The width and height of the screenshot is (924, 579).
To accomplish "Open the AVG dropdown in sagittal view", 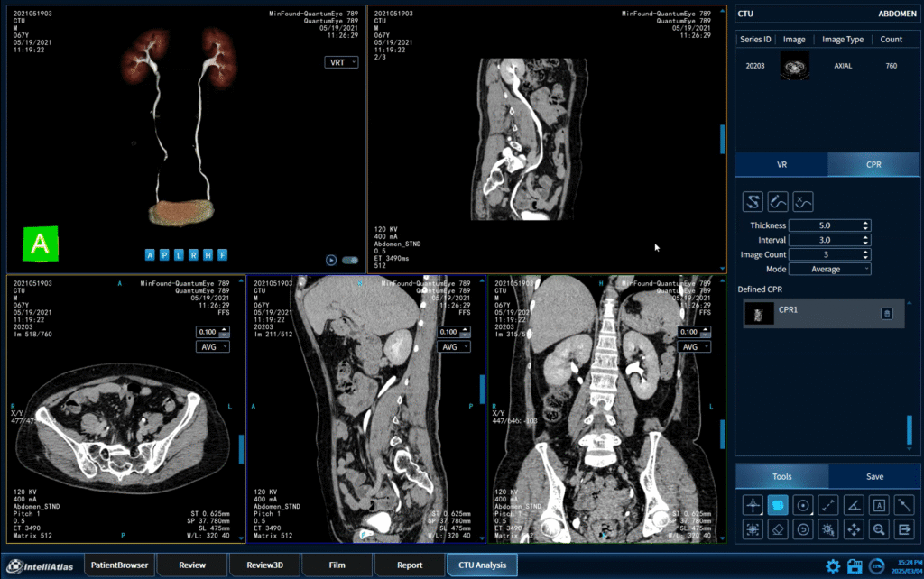I will tap(453, 347).
